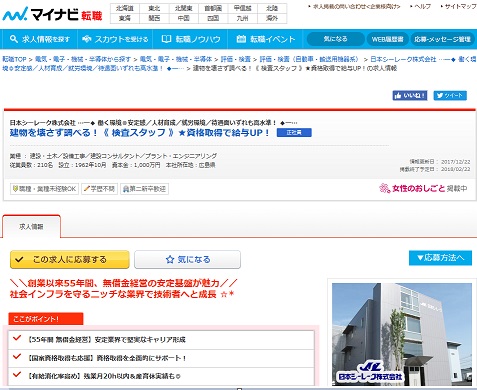Click the 【有給消化率高め】 point row
Image resolution: width=477 pixels, height=390 pixels.
point(161,376)
